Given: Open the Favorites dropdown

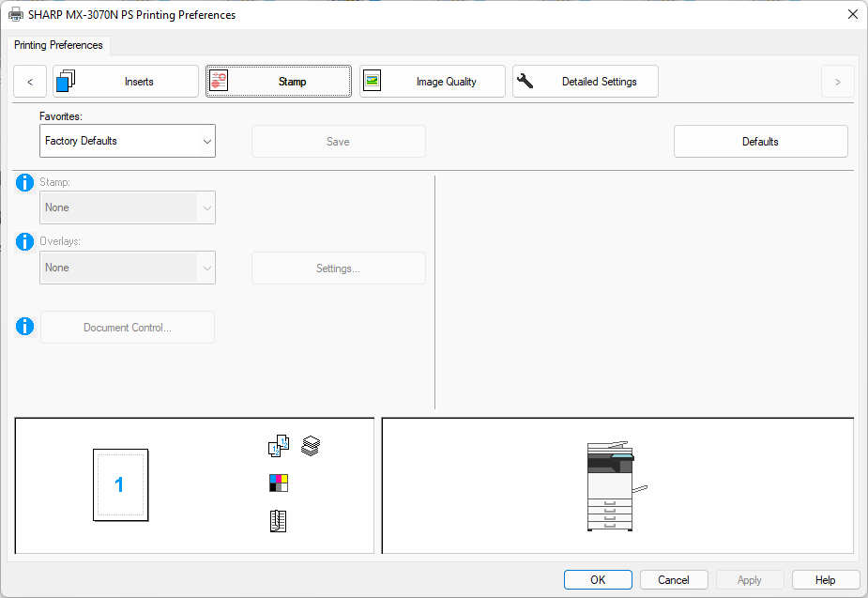Looking at the screenshot, I should [128, 142].
